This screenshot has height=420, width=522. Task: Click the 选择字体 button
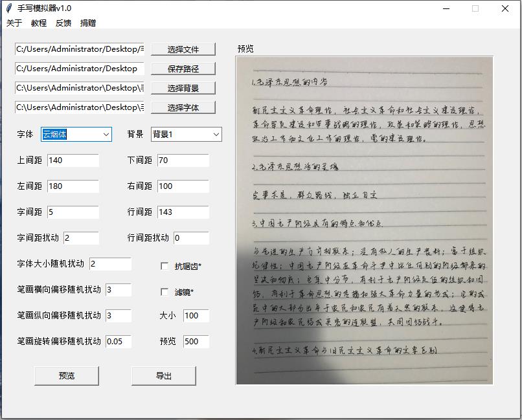click(x=184, y=107)
